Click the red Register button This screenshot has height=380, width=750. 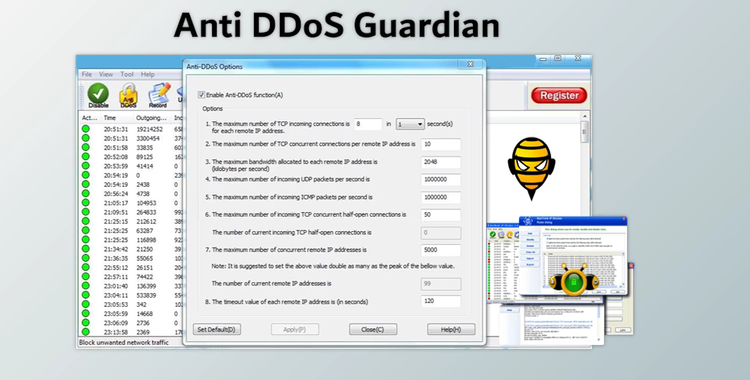[559, 95]
